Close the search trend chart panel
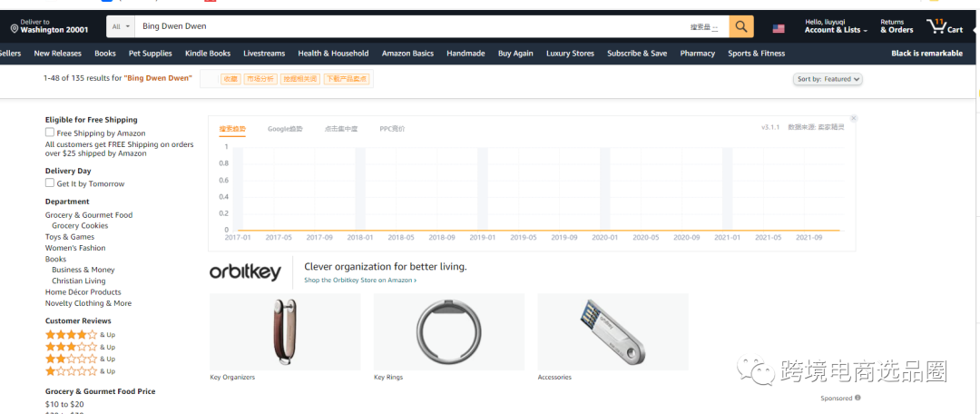Image resolution: width=980 pixels, height=414 pixels. (854, 118)
